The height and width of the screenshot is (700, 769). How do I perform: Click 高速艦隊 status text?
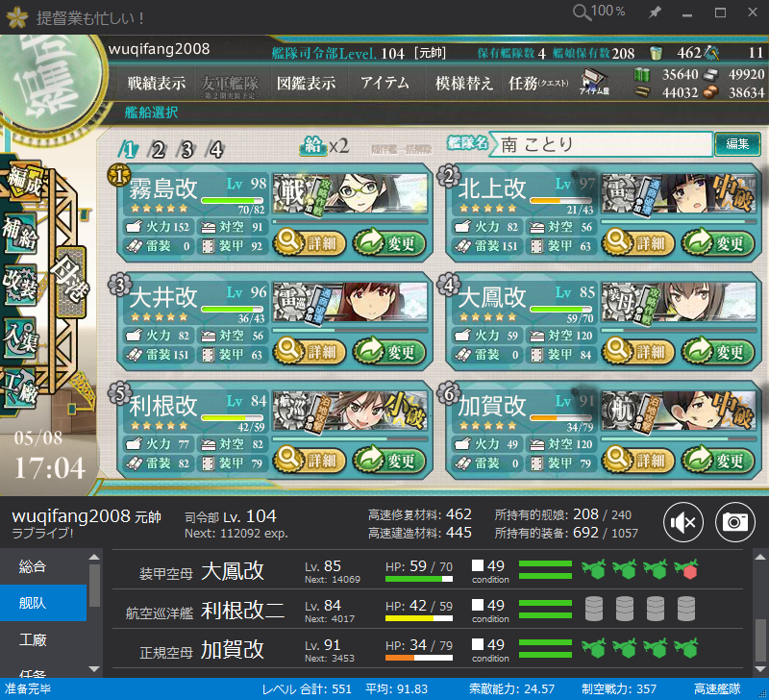coord(717,689)
